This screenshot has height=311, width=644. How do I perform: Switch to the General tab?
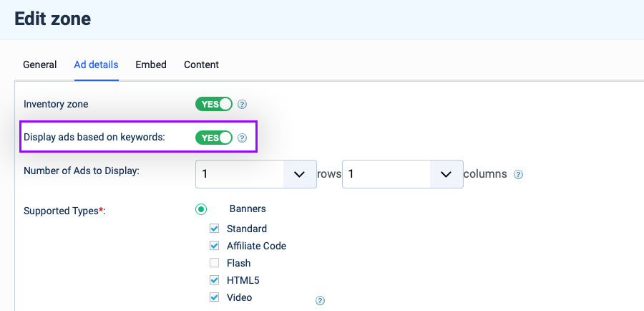click(x=40, y=64)
